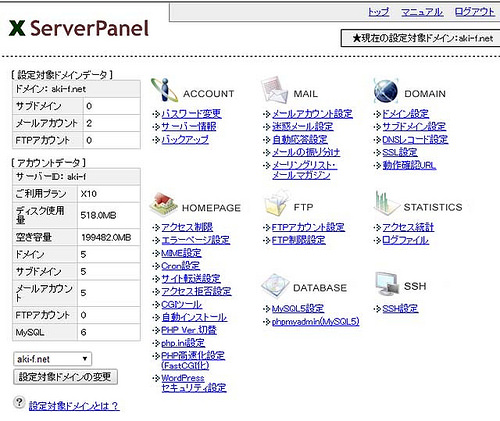
Task: Click the DOMAIN globe icon
Action: point(386,90)
